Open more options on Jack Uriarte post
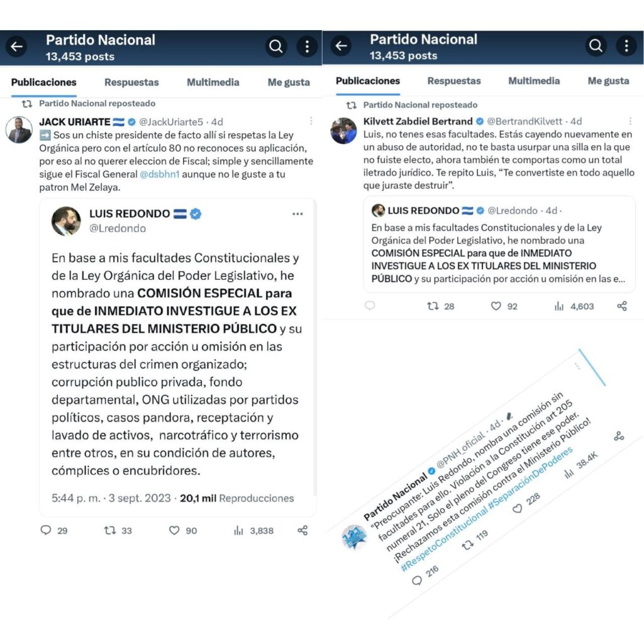The image size is (644, 644). click(311, 121)
